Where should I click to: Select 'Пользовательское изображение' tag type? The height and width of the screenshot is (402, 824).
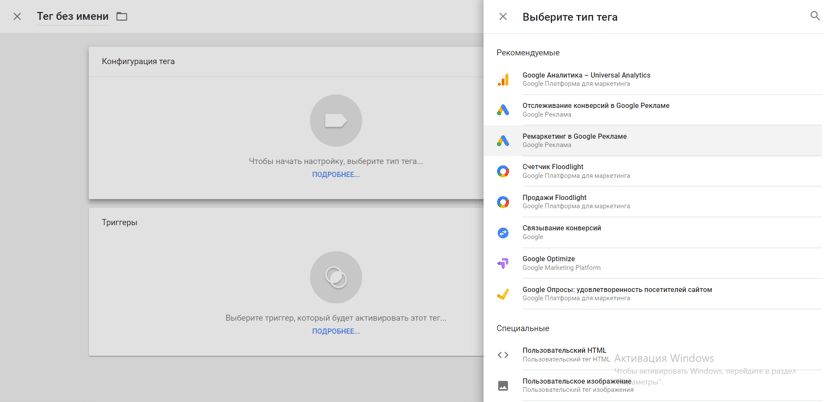[653, 385]
